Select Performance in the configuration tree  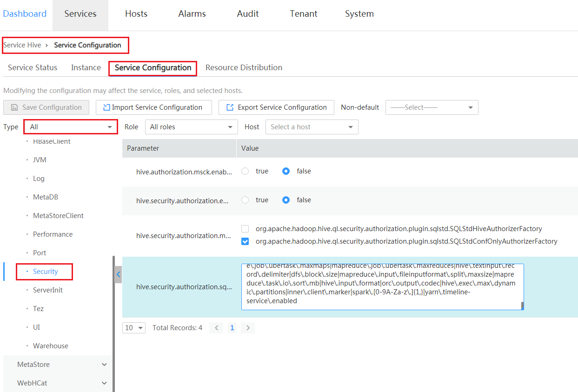pyautogui.click(x=53, y=234)
